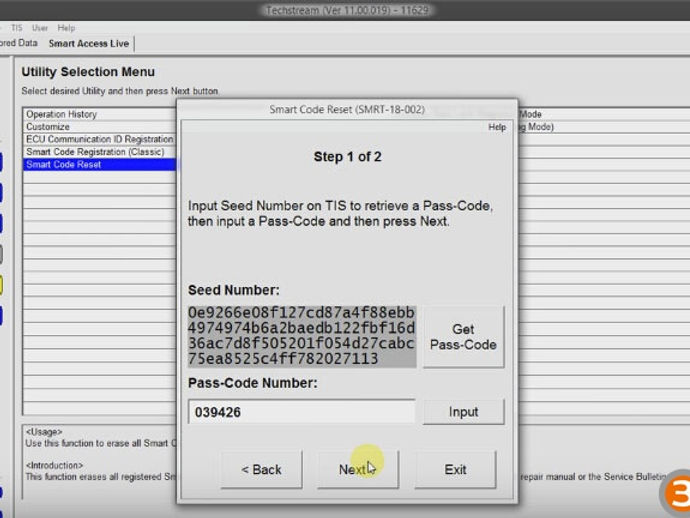The image size is (690, 518).
Task: Click the Input button beside pass-code
Action: coord(463,412)
